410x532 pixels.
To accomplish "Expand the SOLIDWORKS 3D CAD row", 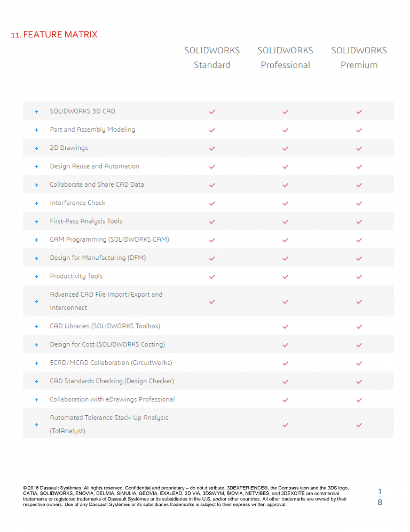I will coord(37,112).
